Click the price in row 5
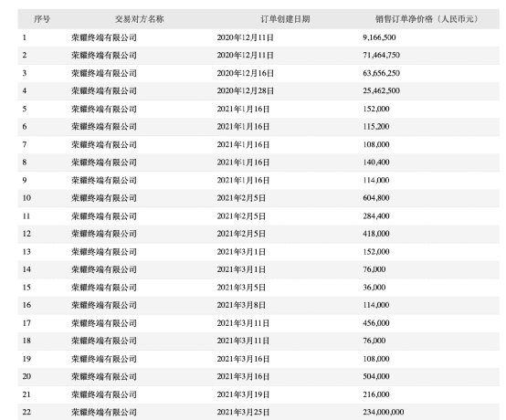This screenshot has width=506, height=420. pyautogui.click(x=376, y=109)
